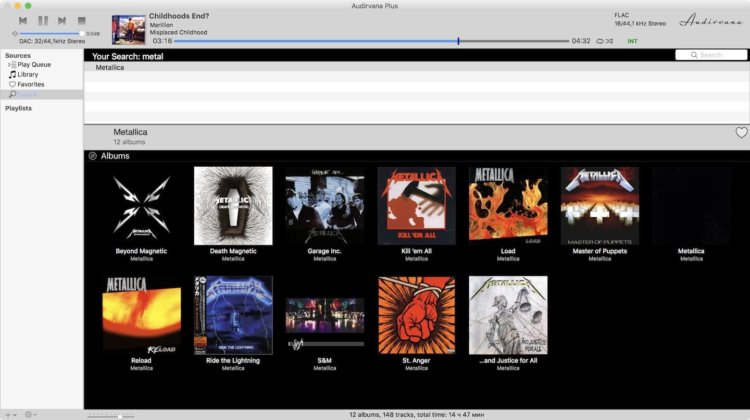
Task: Open the Load album cover
Action: tap(508, 206)
